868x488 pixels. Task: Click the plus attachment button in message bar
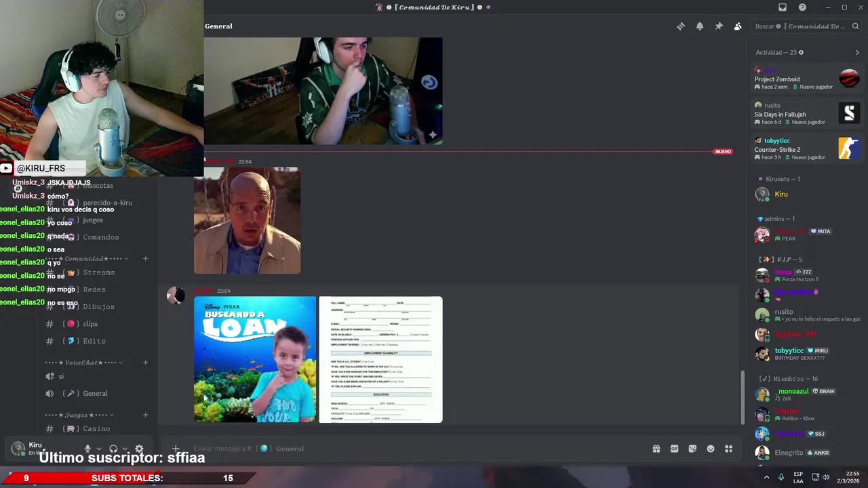(176, 449)
